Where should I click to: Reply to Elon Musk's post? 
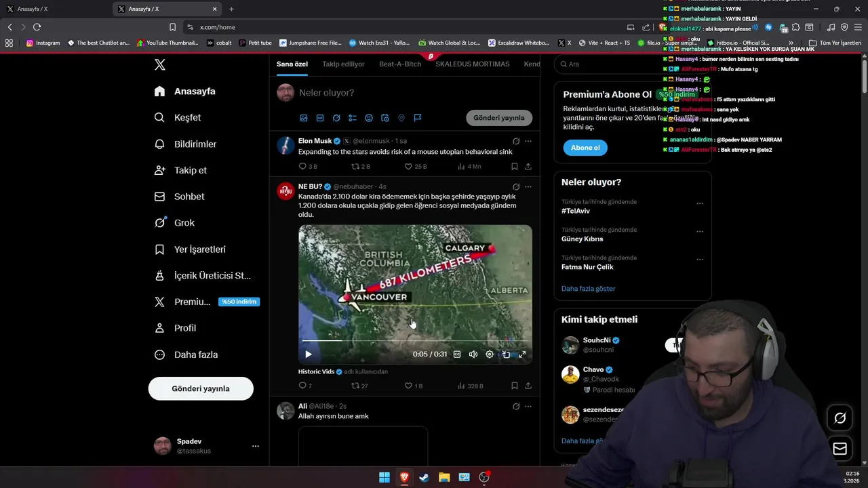point(308,166)
